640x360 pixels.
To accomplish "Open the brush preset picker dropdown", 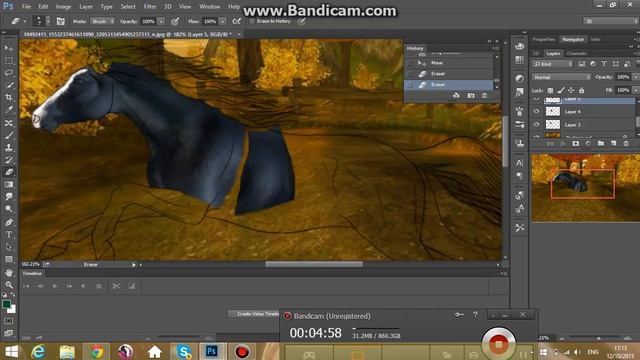I will tap(48, 21).
